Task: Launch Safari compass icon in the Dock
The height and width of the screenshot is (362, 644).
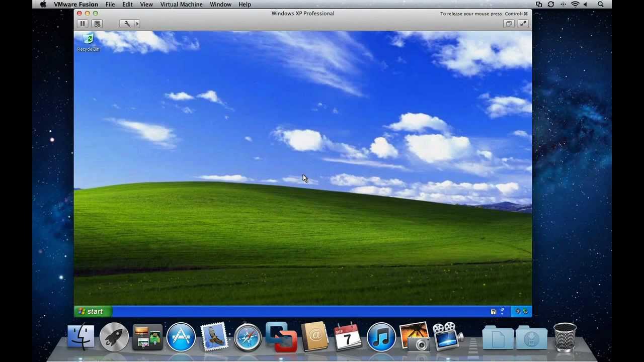Action: [248, 337]
